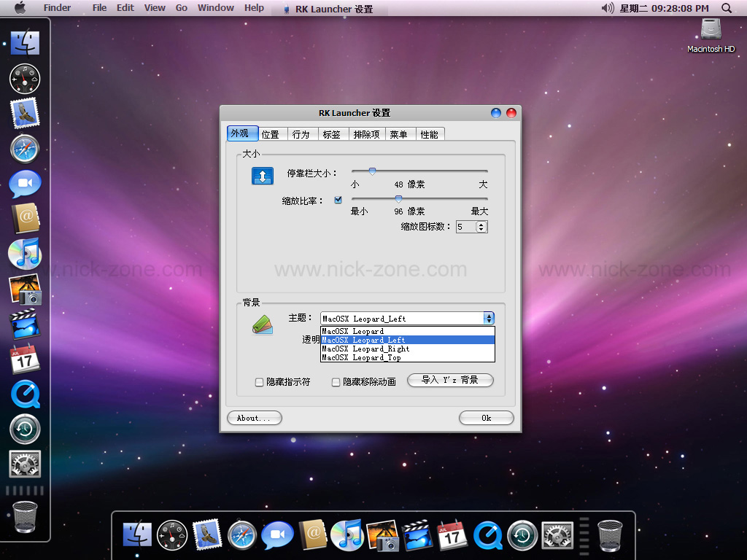Switch to the 位置 tab
The width and height of the screenshot is (747, 560).
271,134
